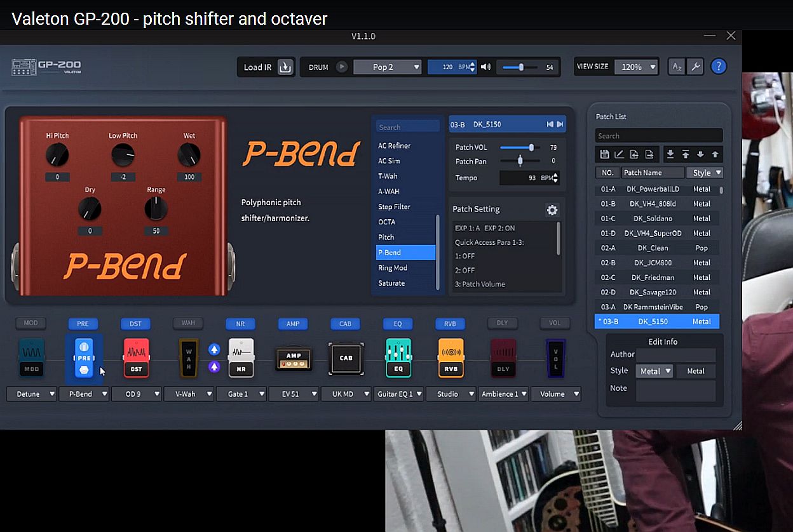Screen dimensions: 793x532
Task: Select the CAB cabinet module
Action: [x=346, y=358]
